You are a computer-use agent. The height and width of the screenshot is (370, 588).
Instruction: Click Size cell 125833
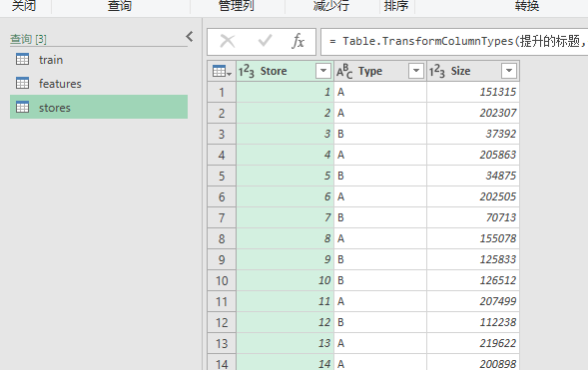[x=473, y=260]
